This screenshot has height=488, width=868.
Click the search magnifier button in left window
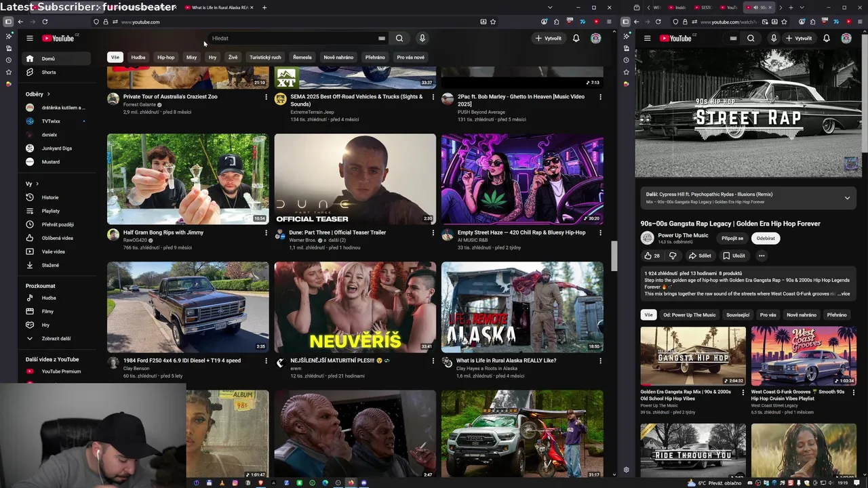click(399, 38)
